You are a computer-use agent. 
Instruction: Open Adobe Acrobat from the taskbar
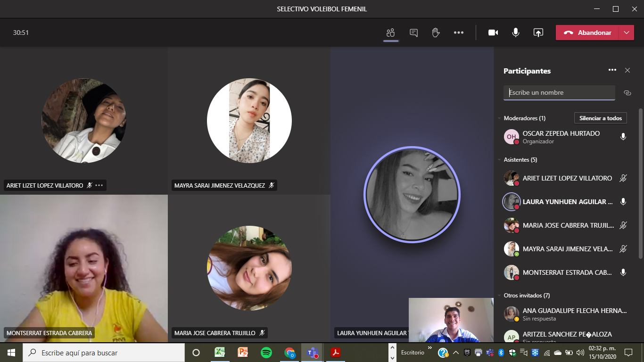point(335,353)
